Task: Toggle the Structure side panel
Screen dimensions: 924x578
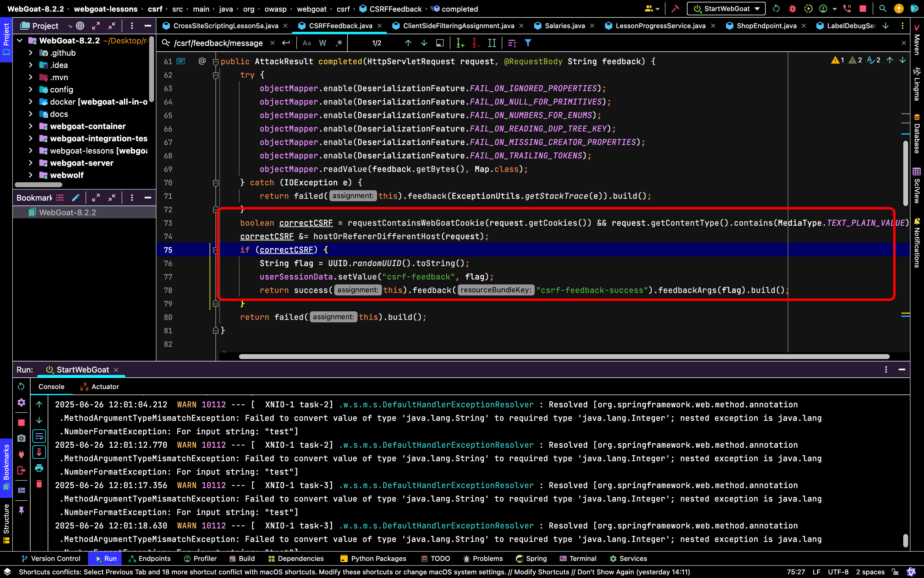Action: pos(6,524)
